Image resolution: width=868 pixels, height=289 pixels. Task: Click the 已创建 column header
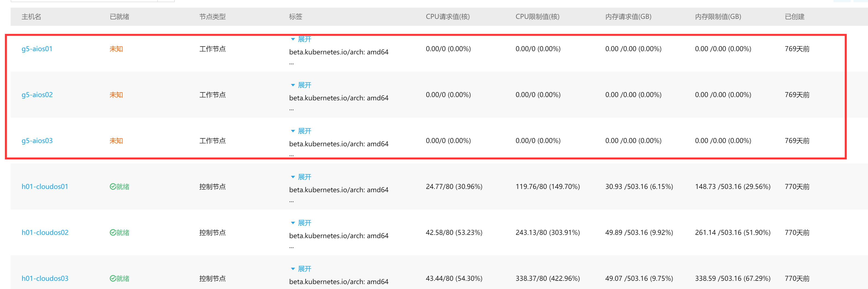794,17
